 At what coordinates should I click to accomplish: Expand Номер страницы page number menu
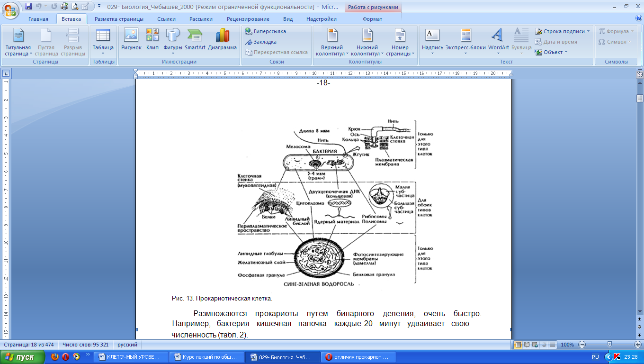(x=400, y=43)
